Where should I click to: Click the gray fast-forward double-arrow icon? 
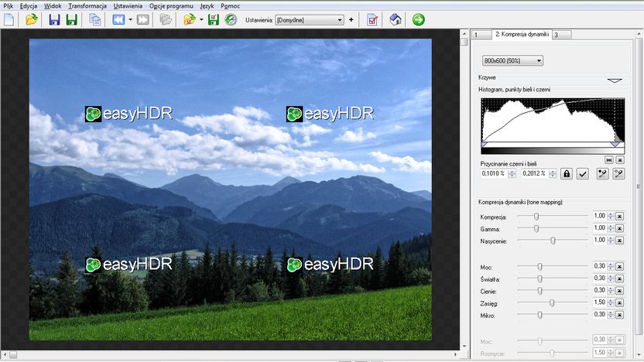[x=143, y=19]
